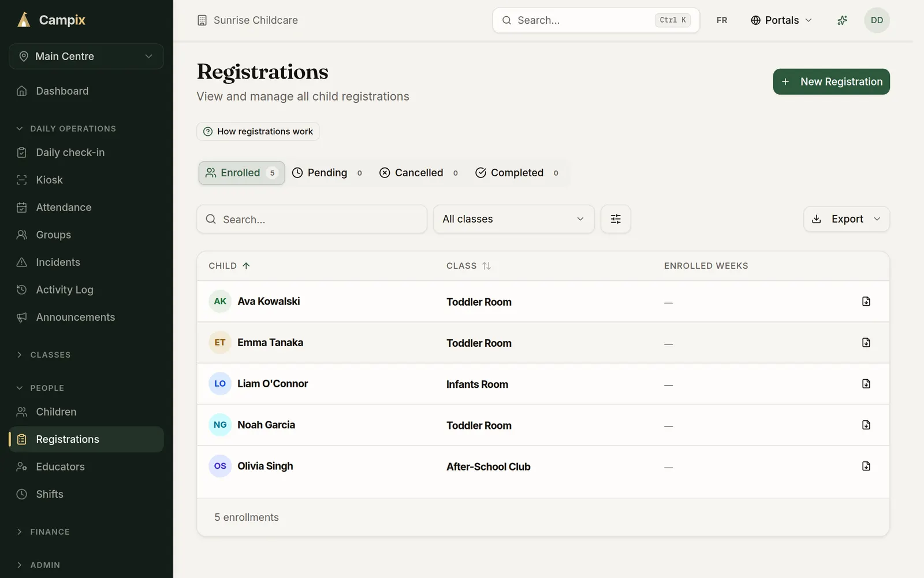Open the Activity Log
The height and width of the screenshot is (578, 924).
click(x=86, y=290)
